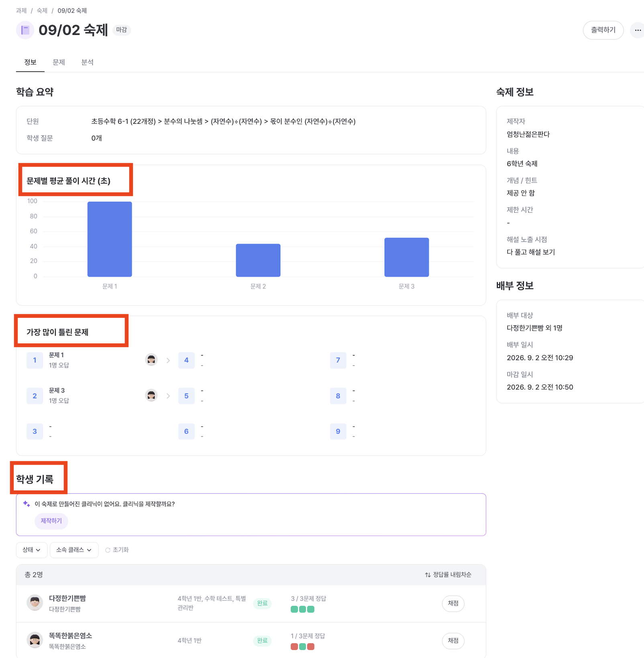644x658 pixels.
Task: Click rank badge 2 in most-missed list
Action: [35, 396]
